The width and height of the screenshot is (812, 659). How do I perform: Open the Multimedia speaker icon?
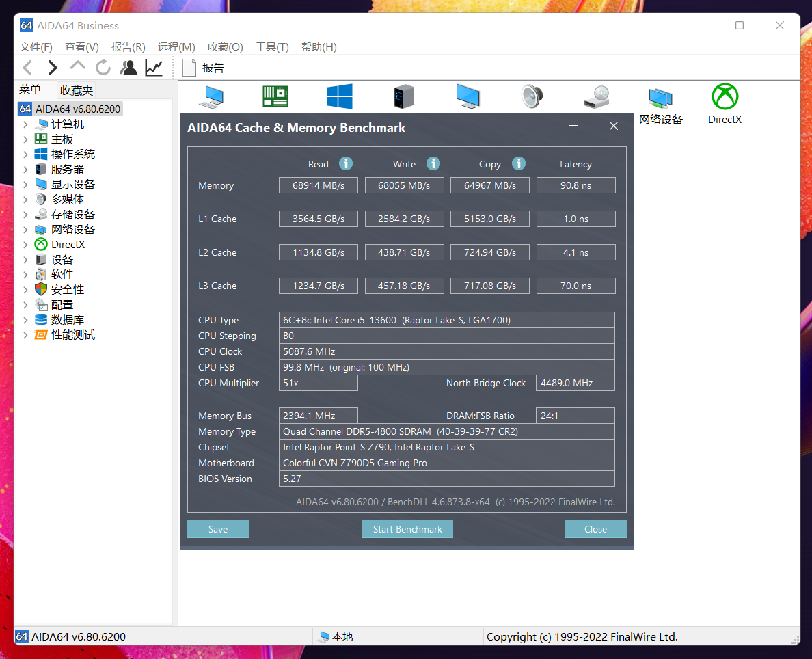click(x=532, y=96)
